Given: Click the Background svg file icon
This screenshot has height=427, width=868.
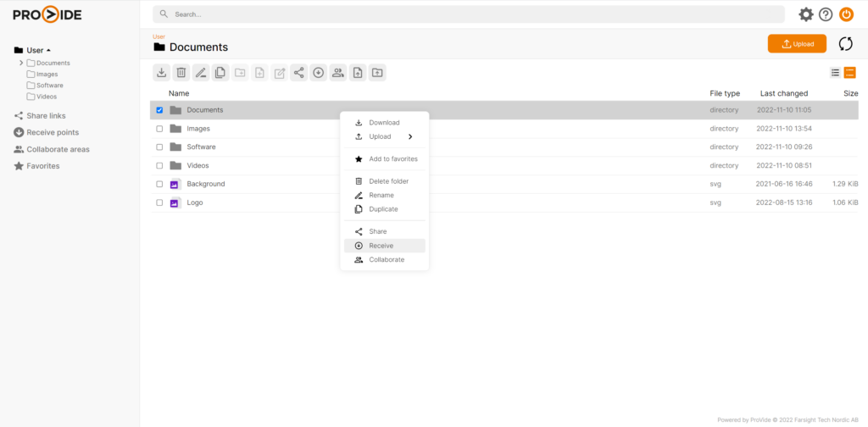Looking at the screenshot, I should [175, 184].
